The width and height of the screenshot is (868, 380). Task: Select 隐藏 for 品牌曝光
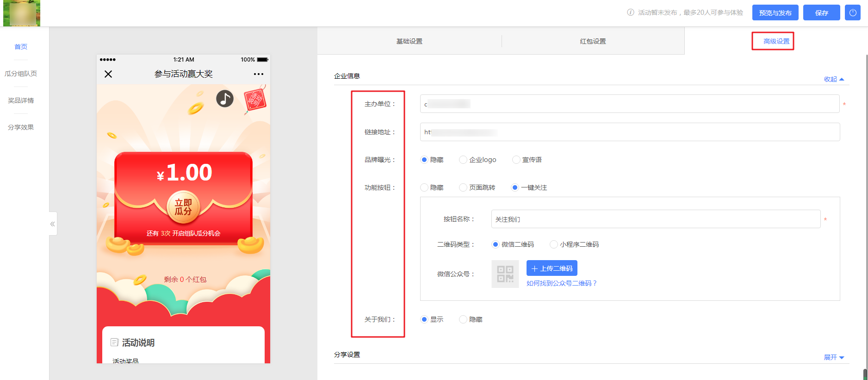pos(432,160)
